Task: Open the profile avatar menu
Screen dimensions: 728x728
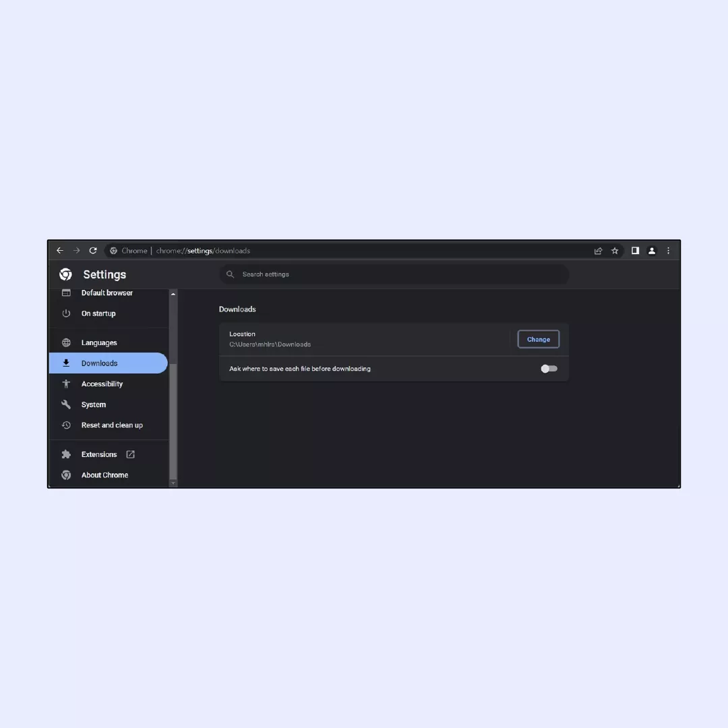Action: pyautogui.click(x=652, y=251)
